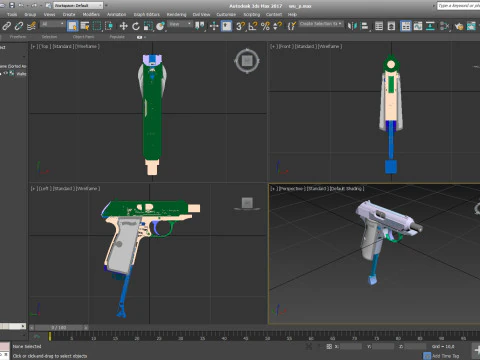The width and height of the screenshot is (480, 360).
Task: Open the Curve Editor icon
Action: [418, 26]
